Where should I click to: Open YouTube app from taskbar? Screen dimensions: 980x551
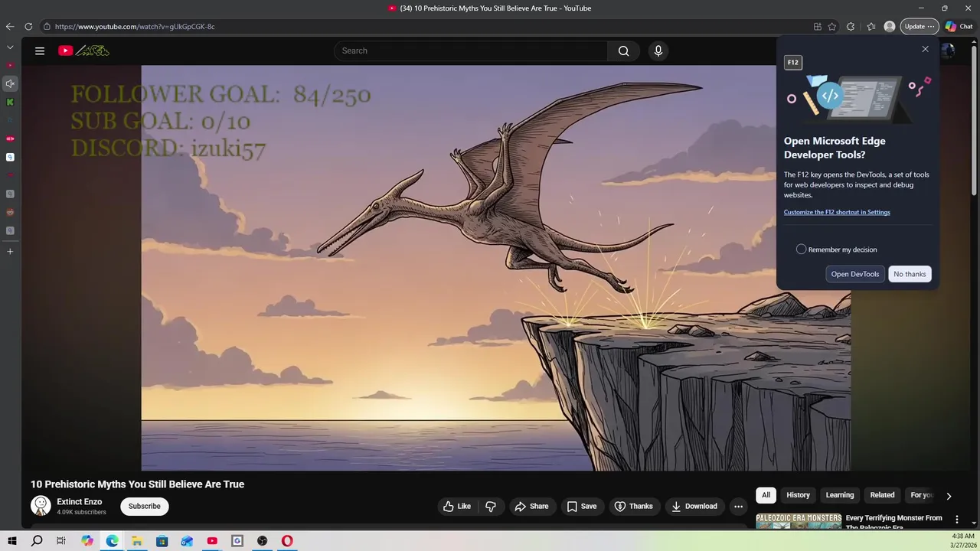(212, 541)
